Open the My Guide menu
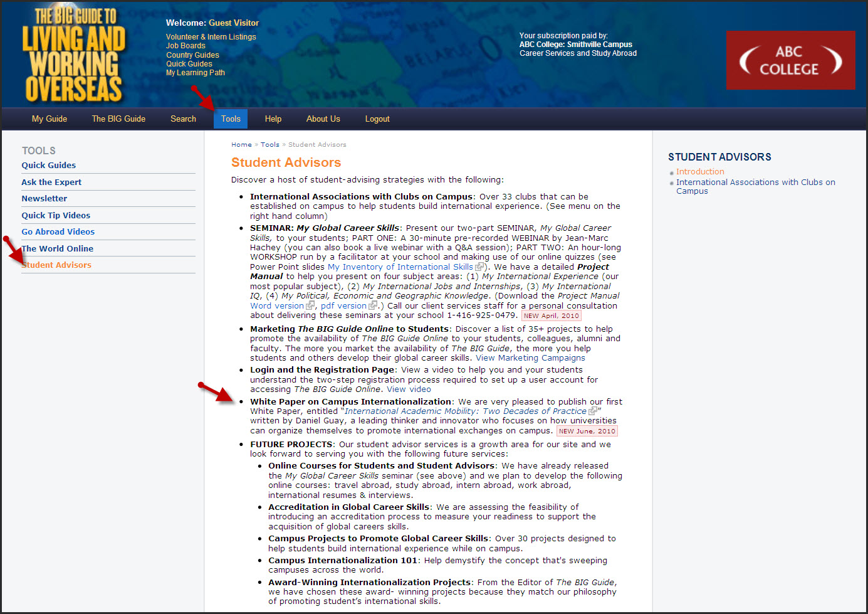 point(50,119)
